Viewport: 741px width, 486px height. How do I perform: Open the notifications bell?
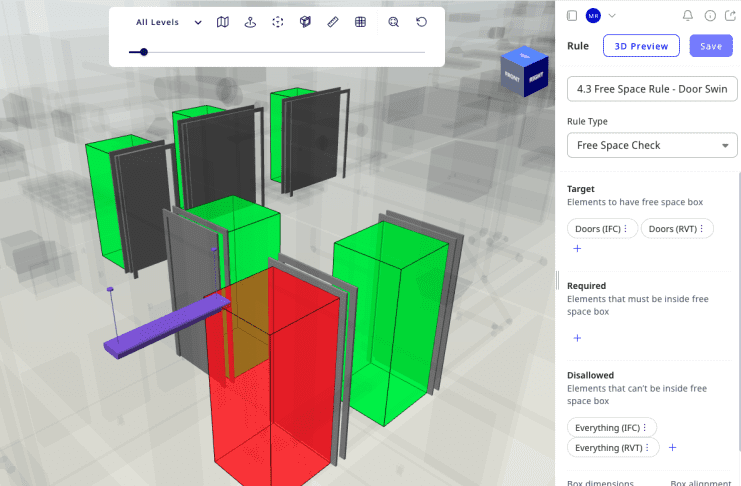pos(687,15)
